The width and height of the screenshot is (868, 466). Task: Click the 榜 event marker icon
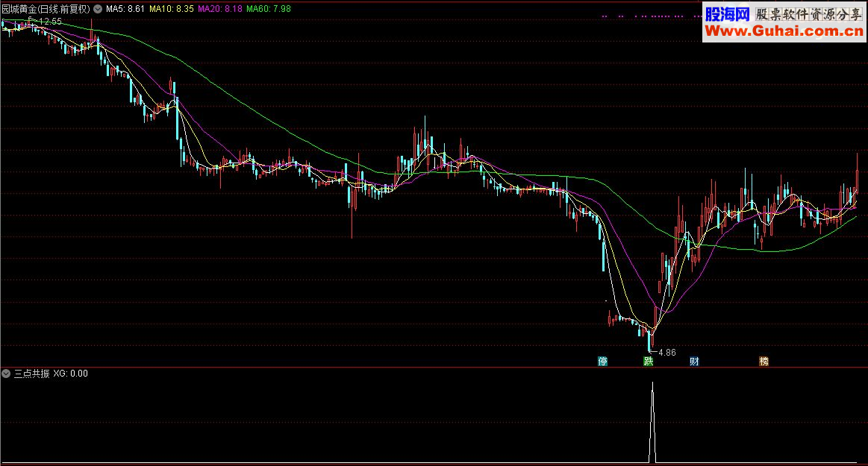(x=764, y=362)
